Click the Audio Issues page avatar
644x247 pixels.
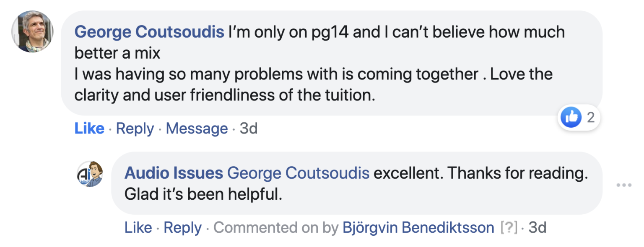[90, 173]
